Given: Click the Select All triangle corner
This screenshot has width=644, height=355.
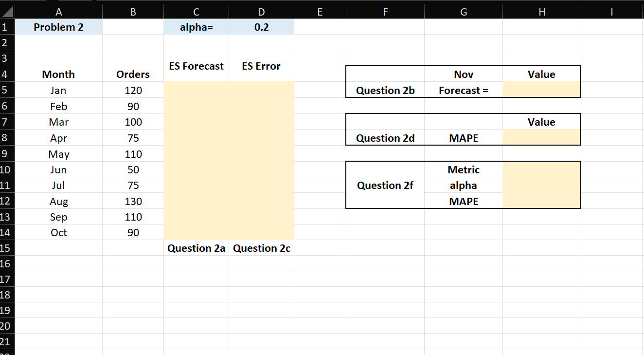Looking at the screenshot, I should coord(7,10).
